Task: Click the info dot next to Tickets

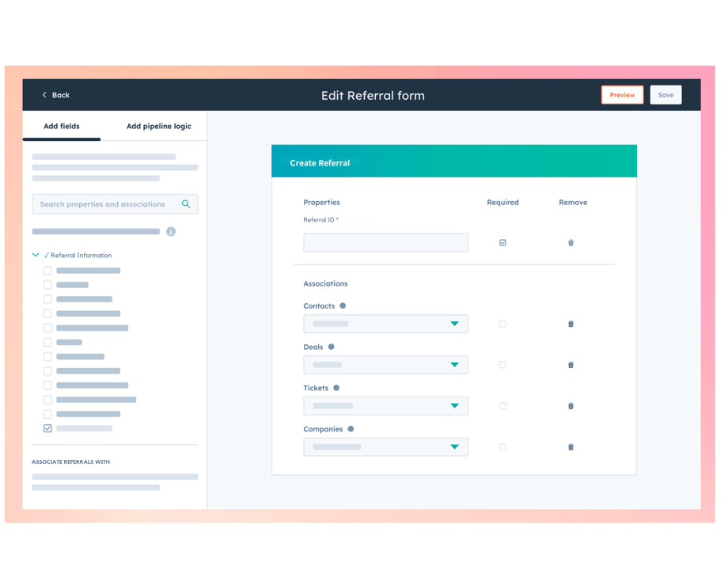Action: (336, 388)
